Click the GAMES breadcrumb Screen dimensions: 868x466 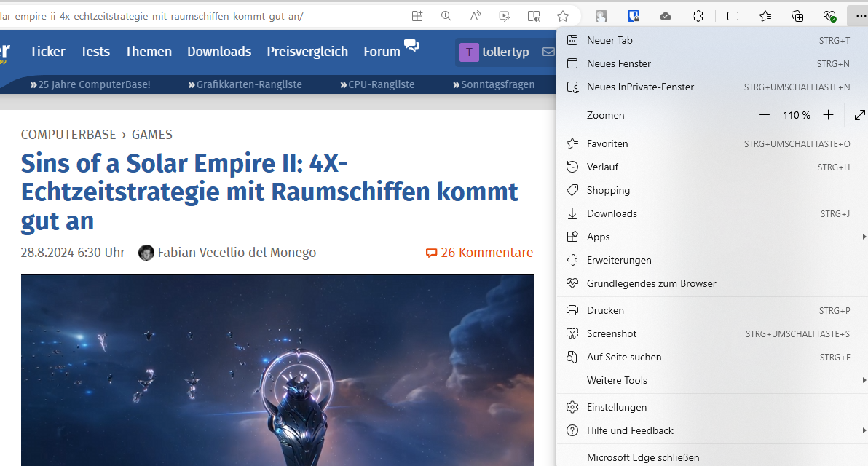tap(152, 135)
